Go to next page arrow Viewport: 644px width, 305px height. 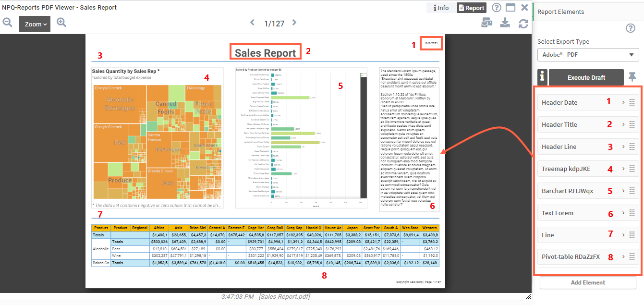click(294, 23)
